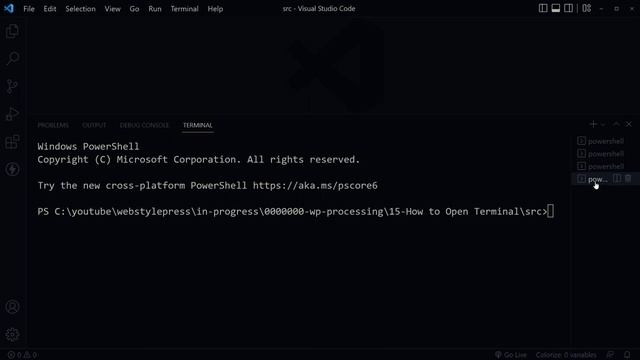Open notifications bell in status bar
This screenshot has height=360, width=640.
point(627,355)
